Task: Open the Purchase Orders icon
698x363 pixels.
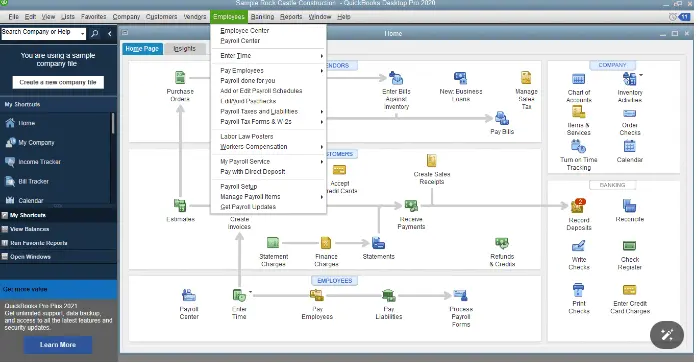Action: 180,78
